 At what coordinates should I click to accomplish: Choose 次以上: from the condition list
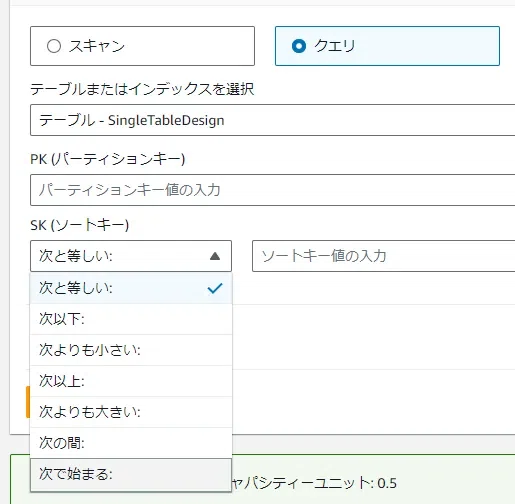[131, 381]
